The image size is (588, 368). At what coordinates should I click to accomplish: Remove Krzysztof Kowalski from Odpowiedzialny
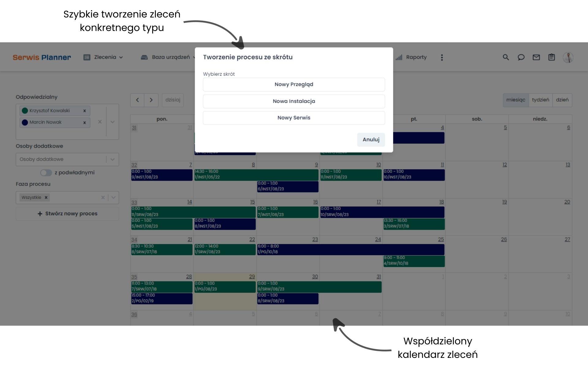(84, 111)
